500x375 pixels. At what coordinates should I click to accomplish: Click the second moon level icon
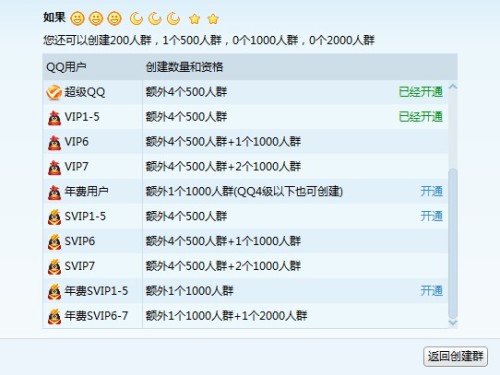click(155, 19)
